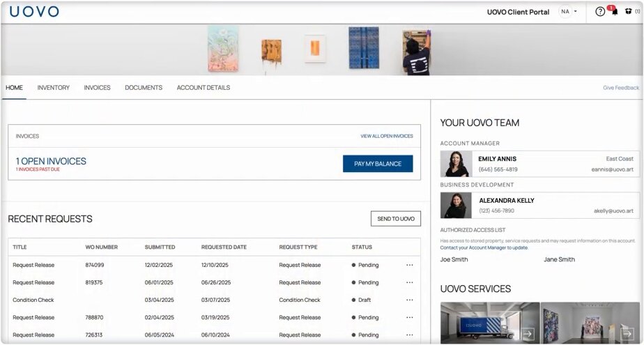644x345 pixels.
Task: Click Emily Annis phone (646) 565-4819
Action: click(498, 169)
